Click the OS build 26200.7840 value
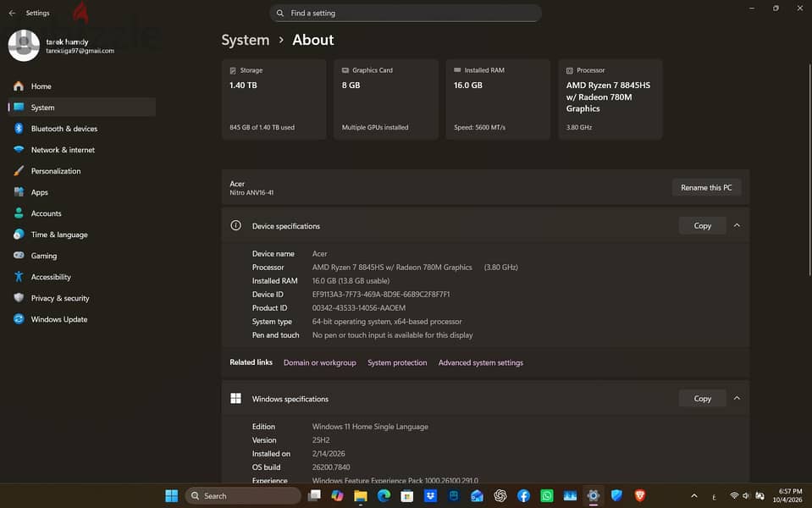This screenshot has width=812, height=508. click(331, 467)
